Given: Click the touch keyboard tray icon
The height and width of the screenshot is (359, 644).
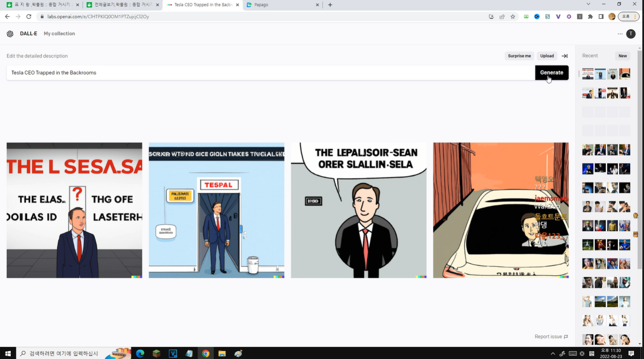Looking at the screenshot, I should pos(572,353).
